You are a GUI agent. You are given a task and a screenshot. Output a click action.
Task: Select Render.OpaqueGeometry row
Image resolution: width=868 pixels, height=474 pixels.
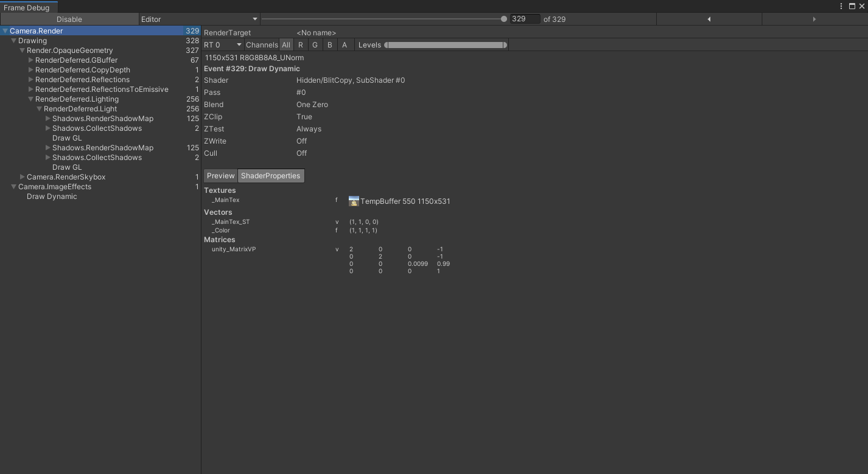tap(100, 51)
